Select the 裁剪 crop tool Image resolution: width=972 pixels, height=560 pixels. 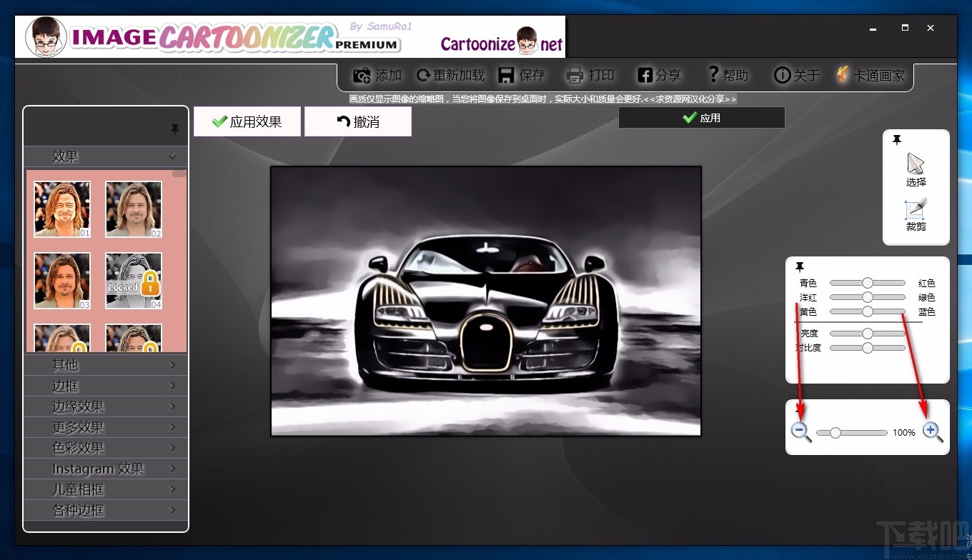(916, 214)
